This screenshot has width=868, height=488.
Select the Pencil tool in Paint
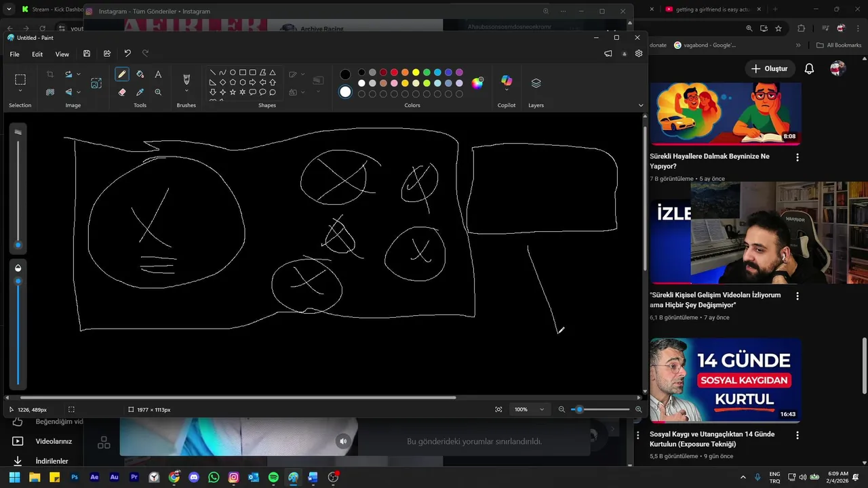coord(122,75)
